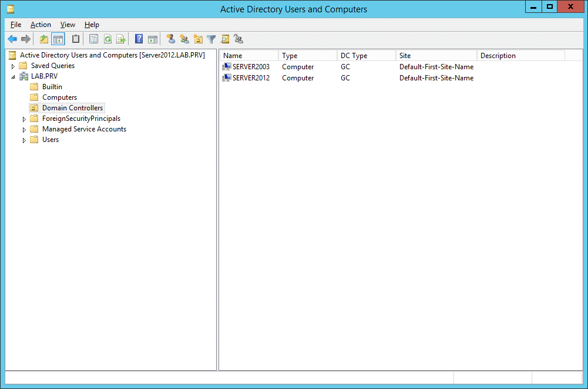588x389 pixels.
Task: Click the green Refresh toolbar icon
Action: (x=107, y=39)
